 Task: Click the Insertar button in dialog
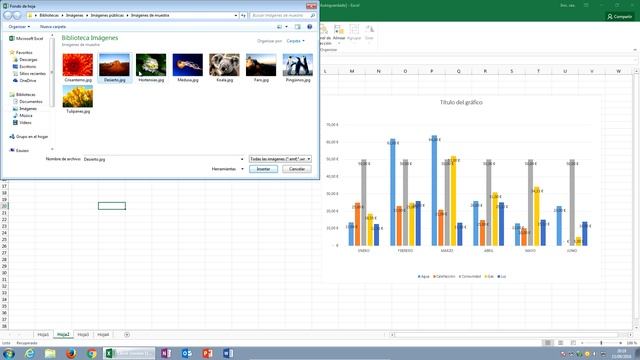click(263, 169)
